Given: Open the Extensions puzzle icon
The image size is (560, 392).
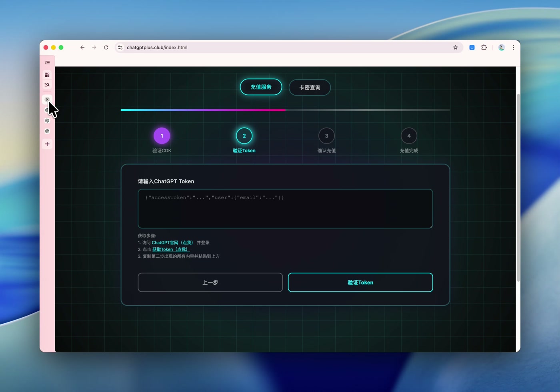Looking at the screenshot, I should tap(484, 48).
